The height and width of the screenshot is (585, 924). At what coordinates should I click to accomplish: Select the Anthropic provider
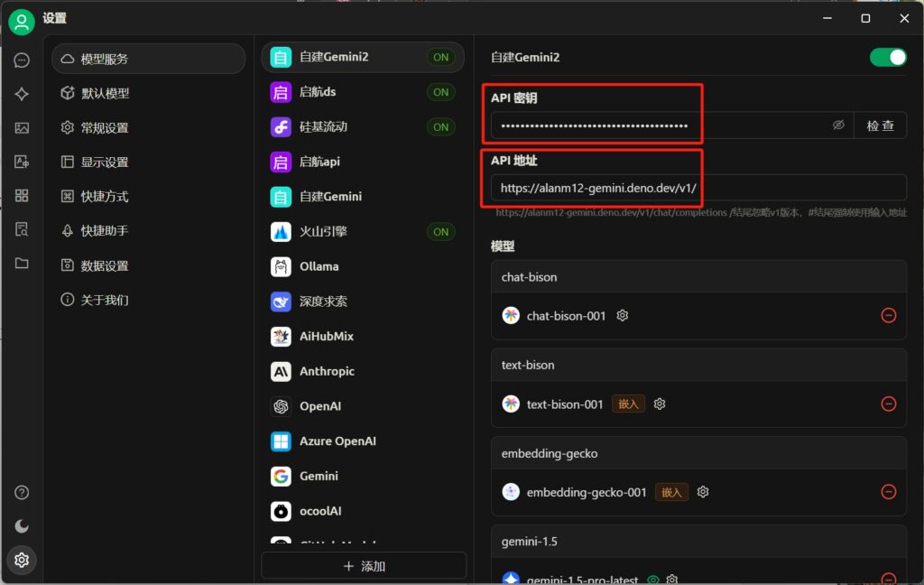pos(363,372)
